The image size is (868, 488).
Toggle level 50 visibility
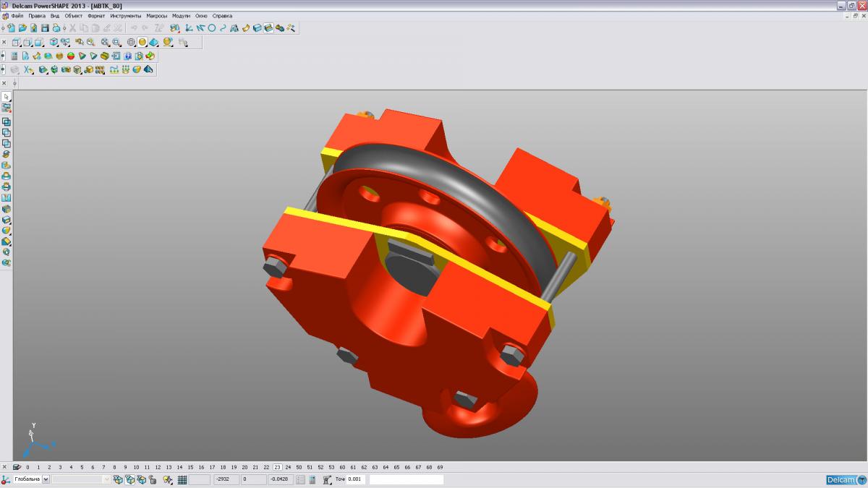(299, 467)
